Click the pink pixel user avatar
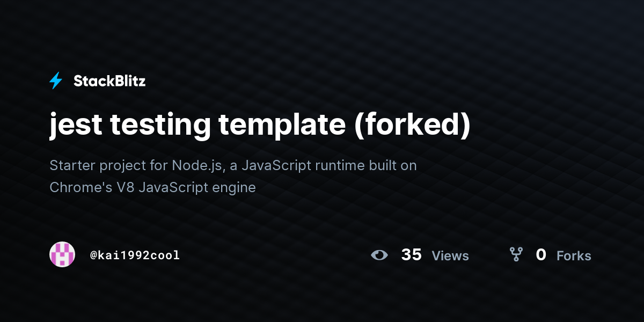 tap(62, 254)
